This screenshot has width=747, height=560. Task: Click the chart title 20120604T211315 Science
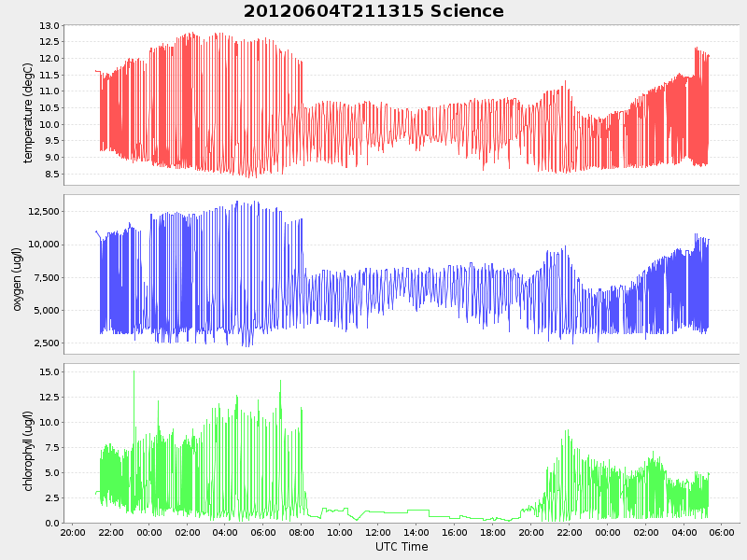373,11
